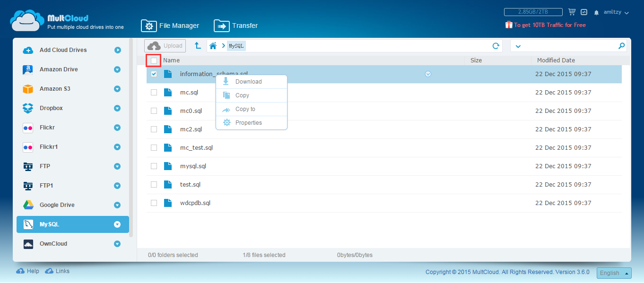Select the test.sql file name
This screenshot has width=644, height=283.
coord(191,185)
